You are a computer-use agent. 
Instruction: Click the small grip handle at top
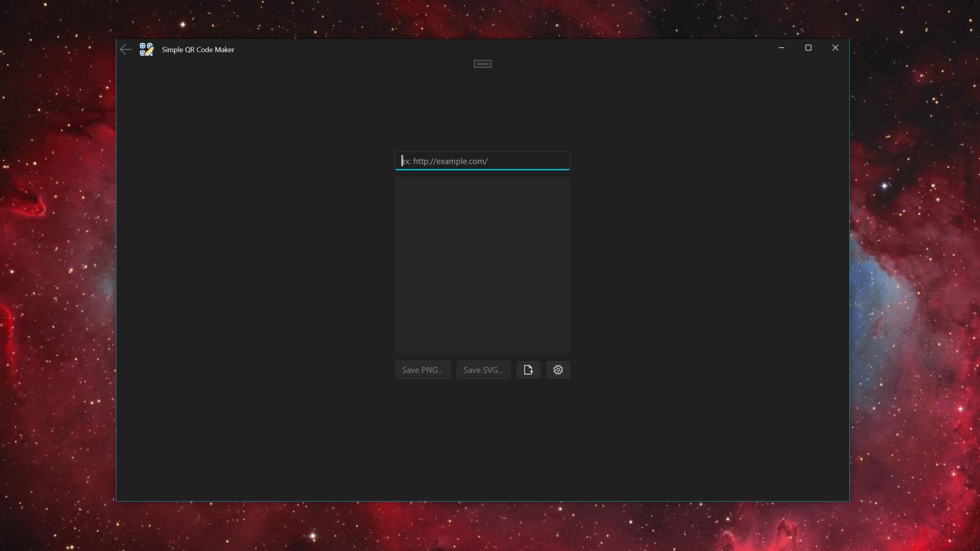click(482, 64)
